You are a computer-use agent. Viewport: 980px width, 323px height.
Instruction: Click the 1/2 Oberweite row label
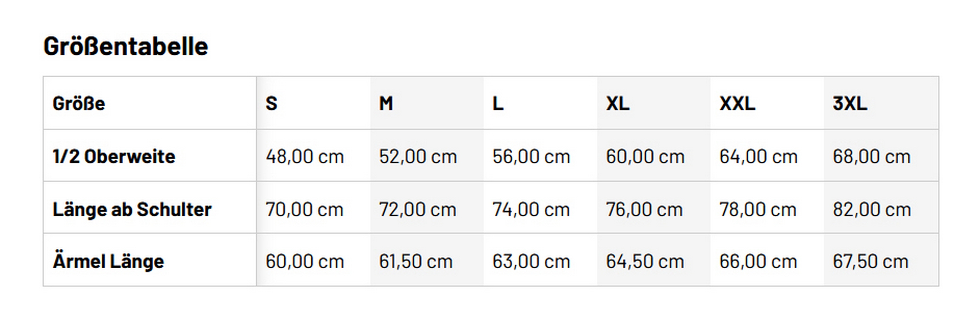(x=114, y=156)
